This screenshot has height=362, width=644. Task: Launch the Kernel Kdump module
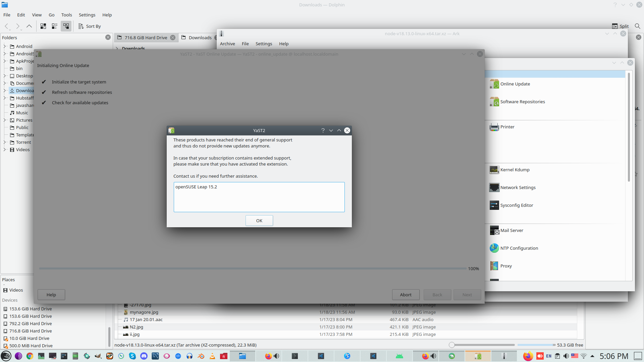(515, 170)
